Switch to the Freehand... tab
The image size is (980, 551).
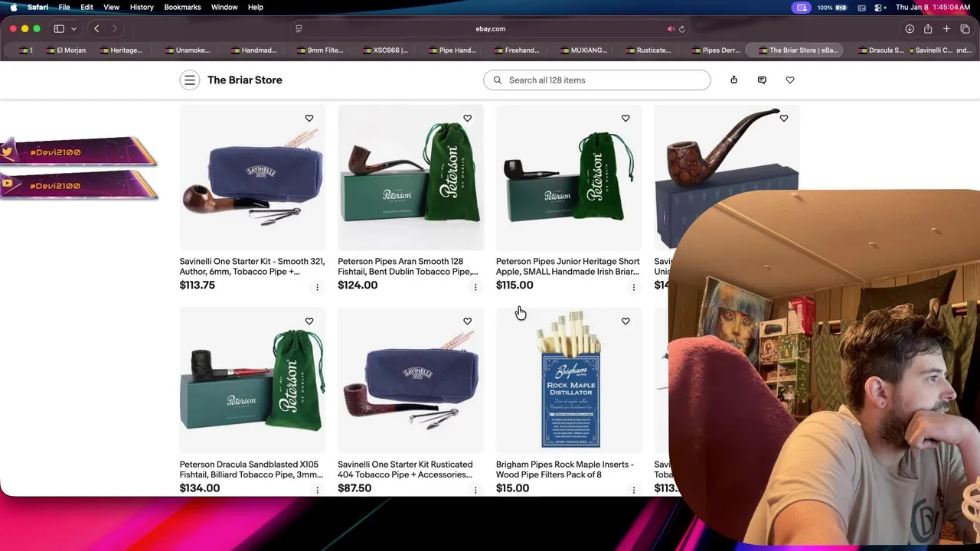pyautogui.click(x=517, y=51)
